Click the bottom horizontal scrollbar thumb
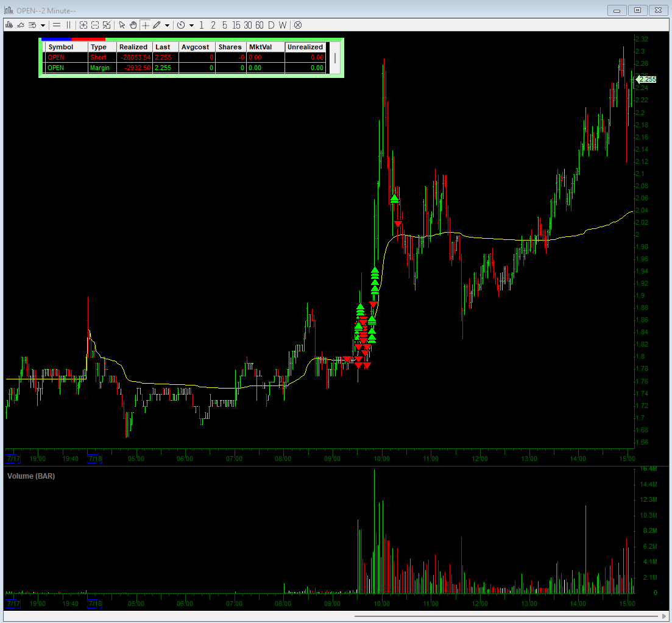Viewport: 672px width, 623px height. pos(506,616)
